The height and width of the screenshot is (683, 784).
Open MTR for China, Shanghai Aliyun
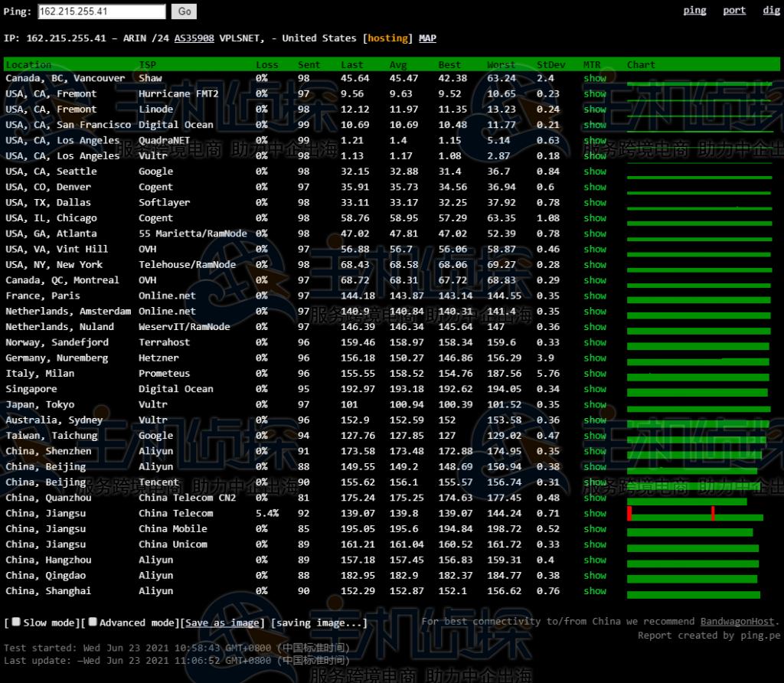click(594, 591)
